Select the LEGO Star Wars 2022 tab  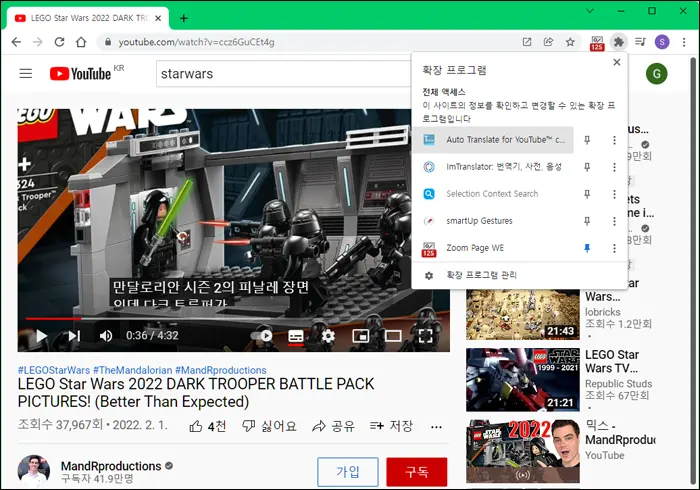click(88, 18)
